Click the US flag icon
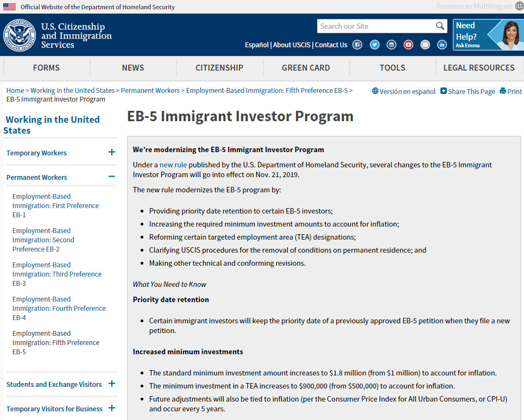This screenshot has height=420, width=524. (x=9, y=7)
